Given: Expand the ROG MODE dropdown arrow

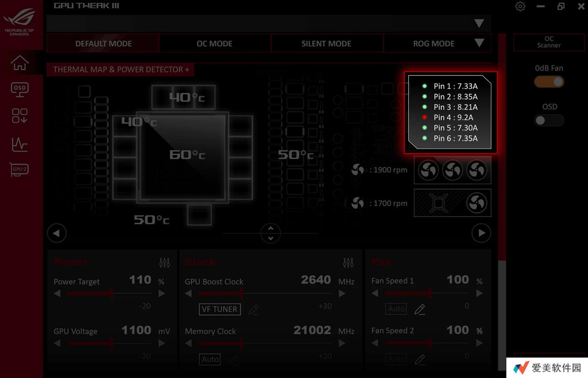Looking at the screenshot, I should [x=479, y=43].
